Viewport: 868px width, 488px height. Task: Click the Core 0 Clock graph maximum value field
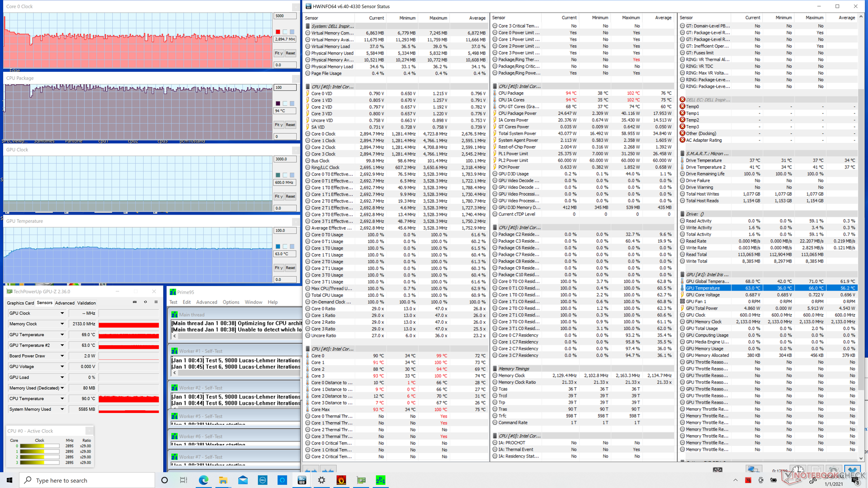(x=285, y=16)
